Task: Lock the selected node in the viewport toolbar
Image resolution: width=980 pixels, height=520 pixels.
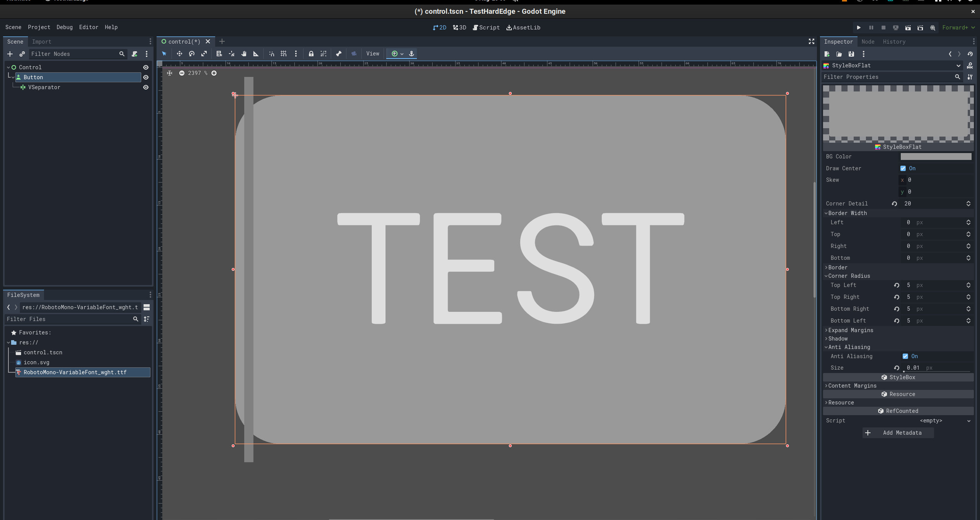Action: 311,54
